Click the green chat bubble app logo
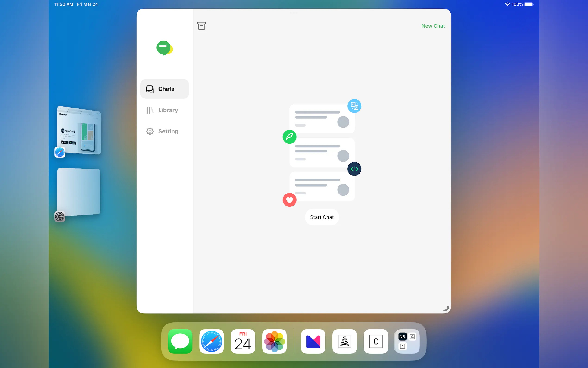 (164, 48)
